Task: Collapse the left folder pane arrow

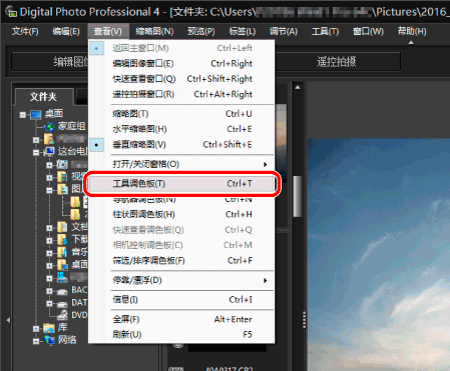Action: 8,320
